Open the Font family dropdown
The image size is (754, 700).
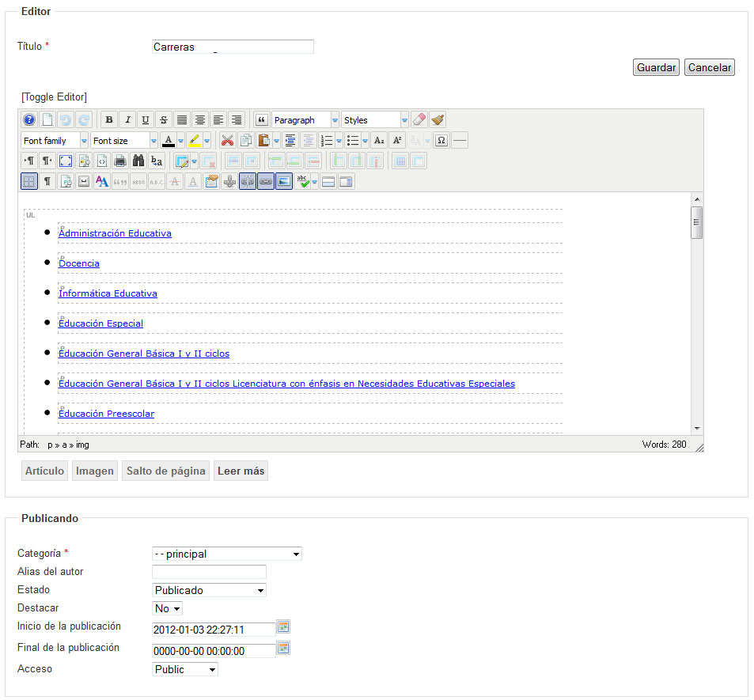click(55, 141)
